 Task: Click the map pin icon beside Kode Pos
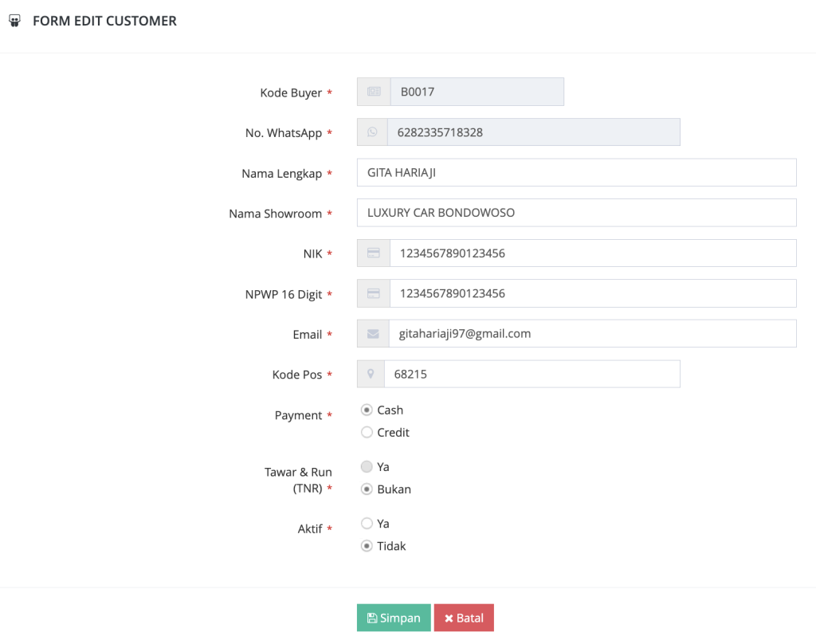coord(371,374)
